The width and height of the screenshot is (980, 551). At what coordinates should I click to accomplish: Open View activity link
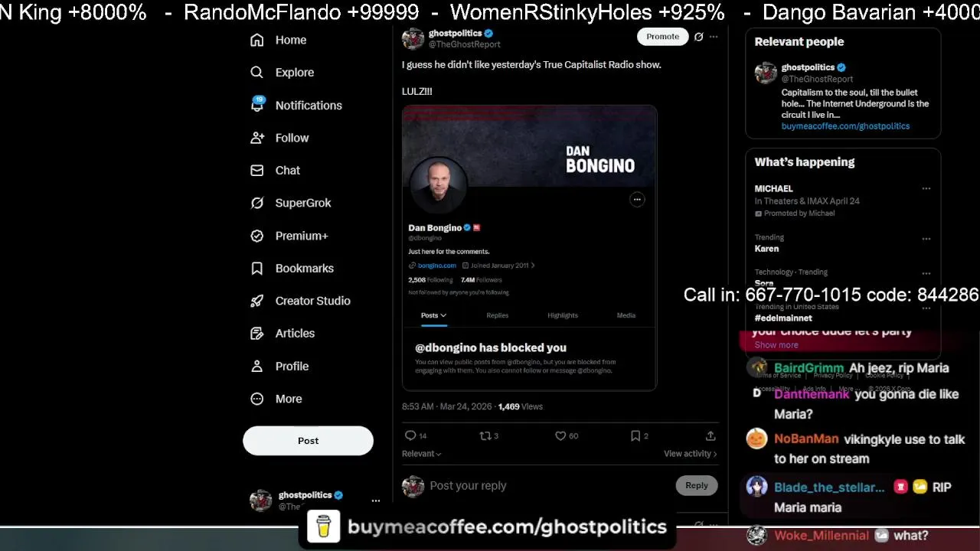coord(691,454)
